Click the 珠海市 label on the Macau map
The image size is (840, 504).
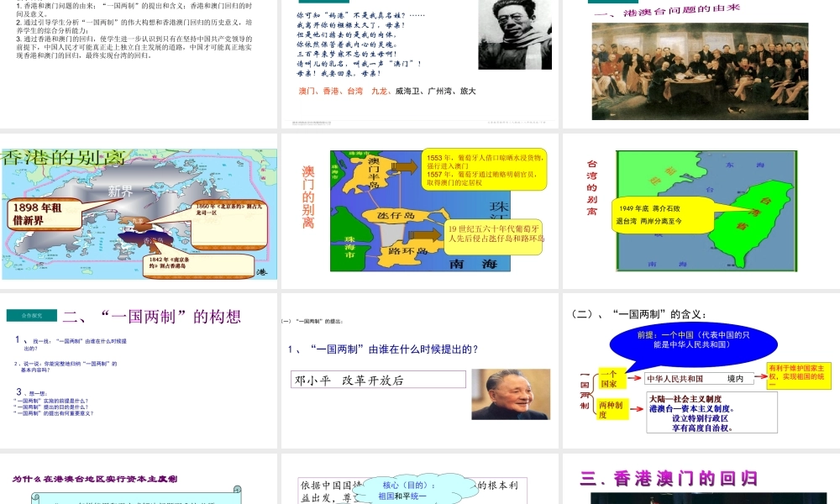[349, 247]
